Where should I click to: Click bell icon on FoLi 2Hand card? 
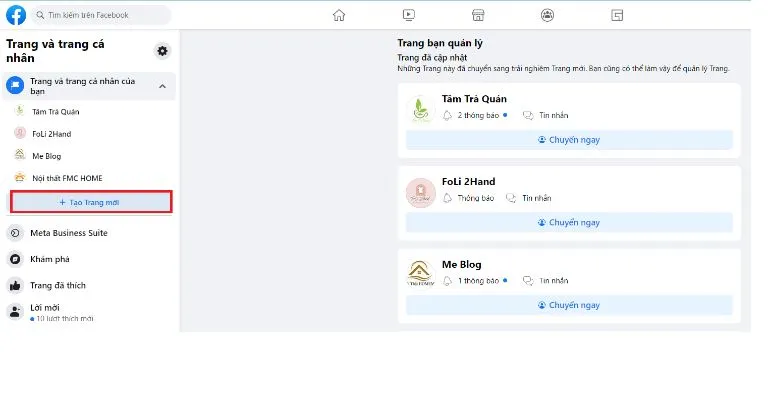(447, 198)
